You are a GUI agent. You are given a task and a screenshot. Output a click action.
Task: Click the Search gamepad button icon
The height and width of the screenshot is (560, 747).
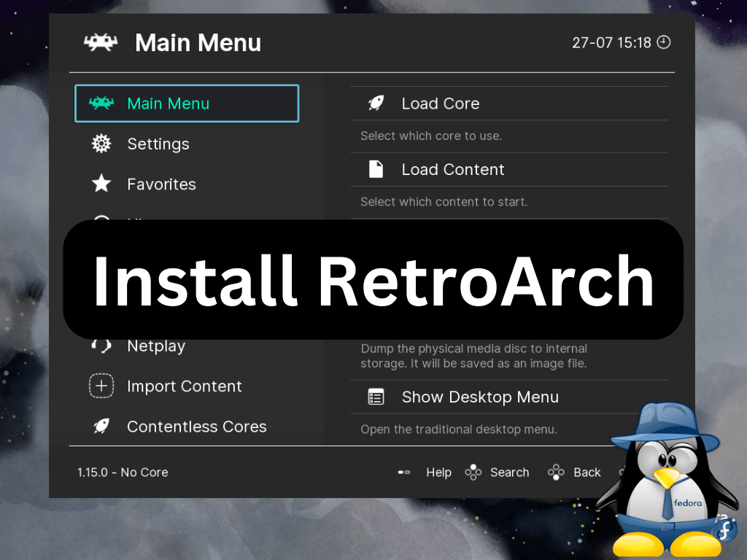pos(473,472)
